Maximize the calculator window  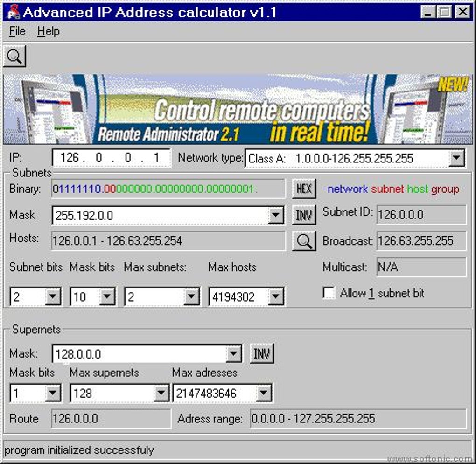(x=444, y=12)
